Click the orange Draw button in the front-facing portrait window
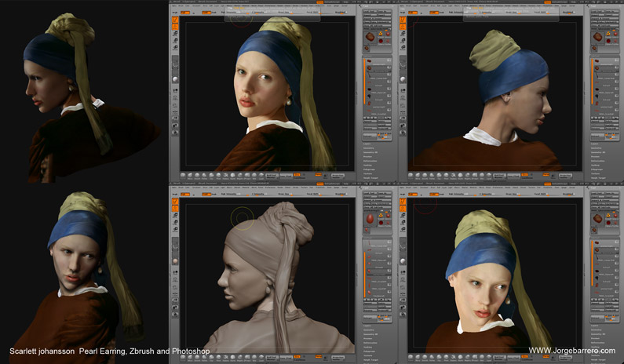Screen dimensions: 624x364 pos(175,27)
